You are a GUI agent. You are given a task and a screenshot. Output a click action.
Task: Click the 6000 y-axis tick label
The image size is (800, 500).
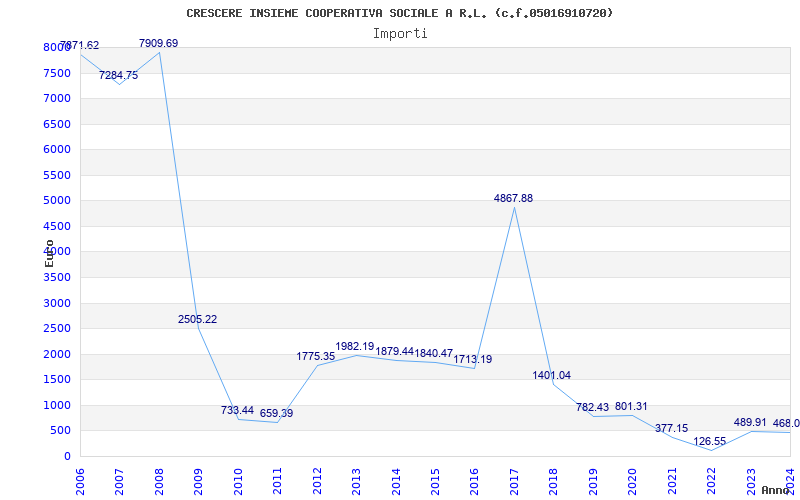click(x=57, y=149)
